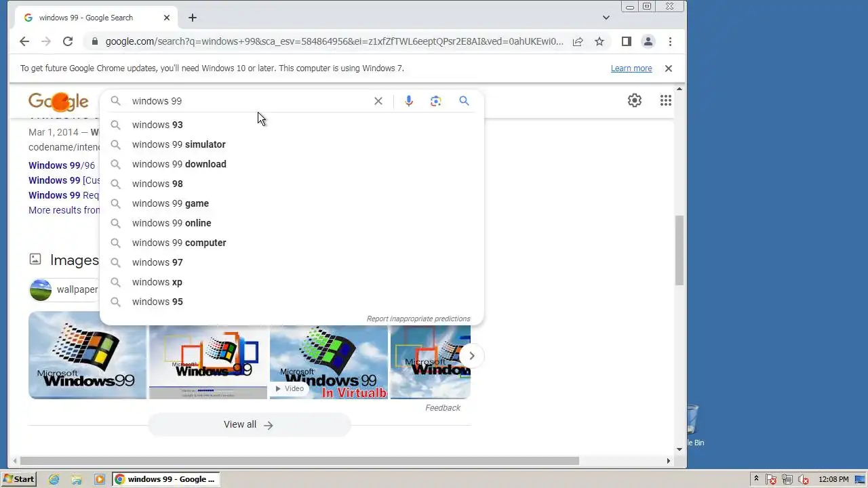Search by image with the Lens icon
868x488 pixels.
tap(436, 101)
